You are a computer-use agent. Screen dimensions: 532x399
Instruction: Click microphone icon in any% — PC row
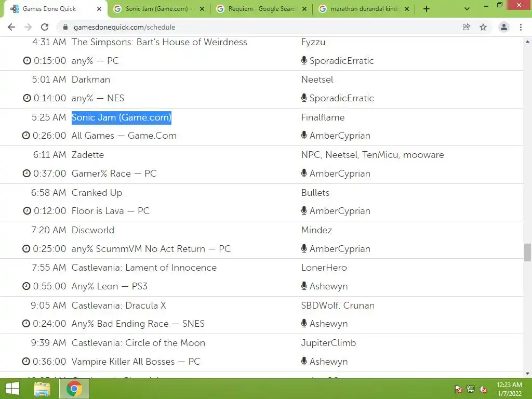tap(304, 60)
